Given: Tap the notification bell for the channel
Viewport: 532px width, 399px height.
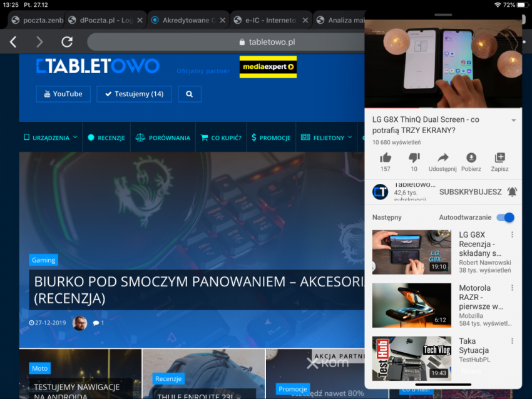Looking at the screenshot, I should pos(512,192).
